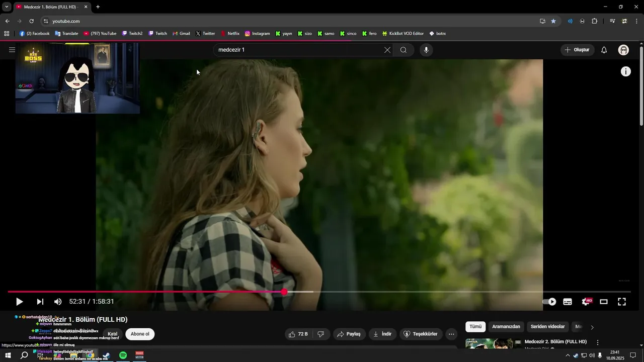Image resolution: width=644 pixels, height=362 pixels.
Task: Open the tab search dropdown arrow
Action: (7, 7)
